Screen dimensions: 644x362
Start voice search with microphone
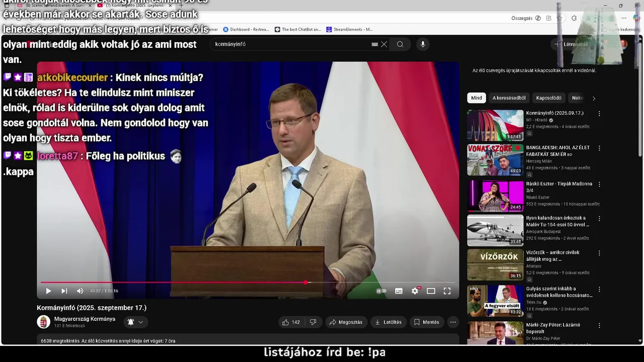(x=423, y=44)
